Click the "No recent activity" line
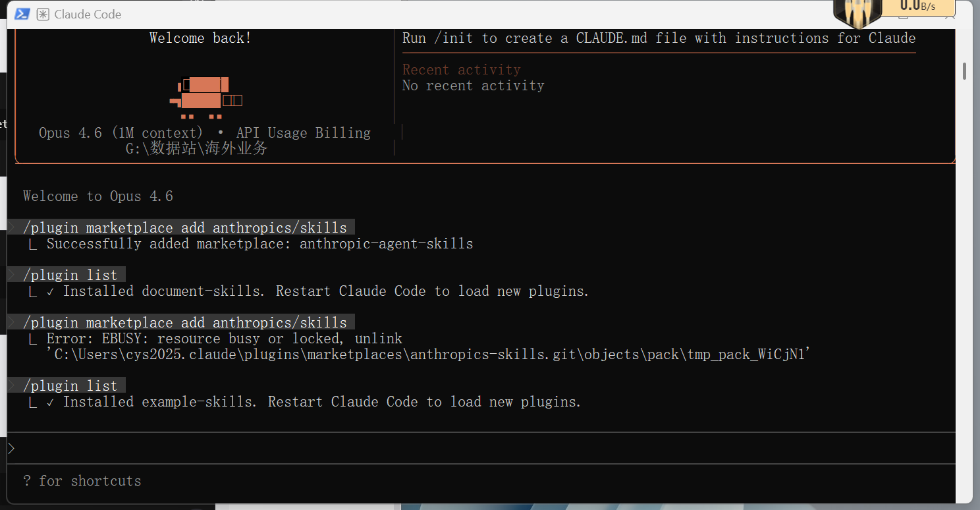Screen dimensions: 980x510 click(x=473, y=86)
